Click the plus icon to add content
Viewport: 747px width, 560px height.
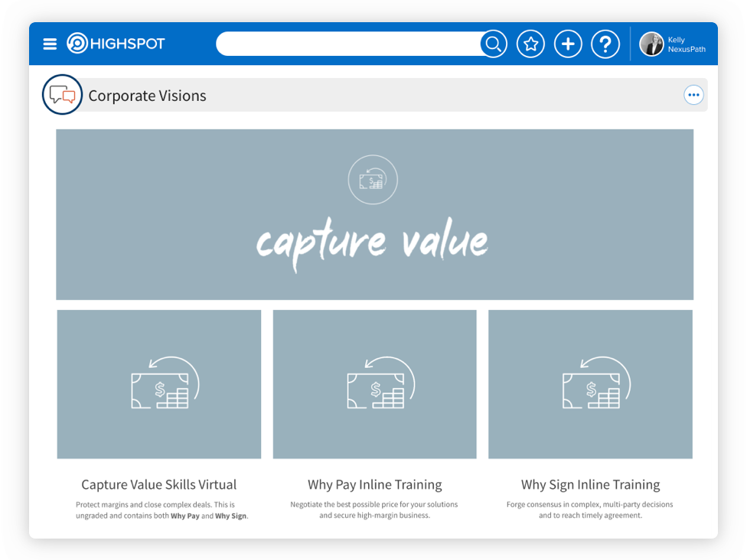[568, 44]
